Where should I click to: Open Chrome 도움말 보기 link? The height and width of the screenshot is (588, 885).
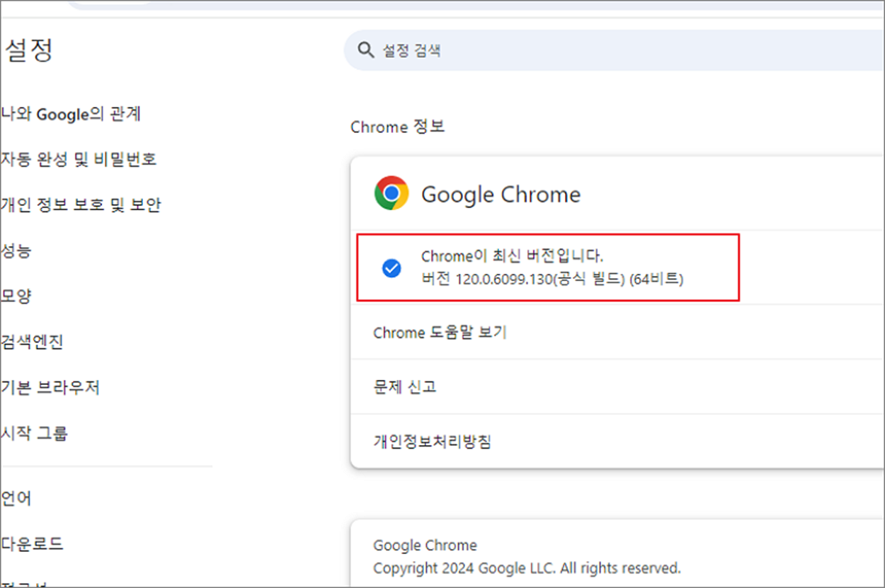point(440,332)
